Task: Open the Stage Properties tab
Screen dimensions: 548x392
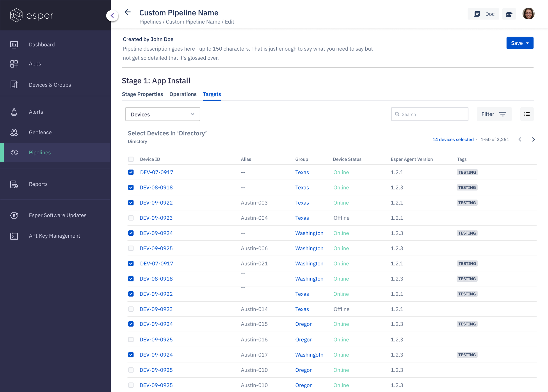Action: click(x=142, y=94)
